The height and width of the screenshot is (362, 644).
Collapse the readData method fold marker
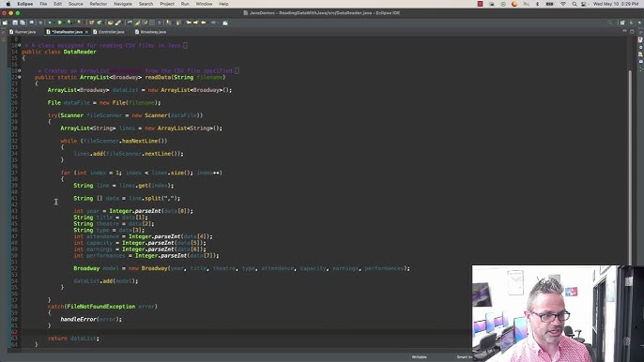click(x=20, y=77)
